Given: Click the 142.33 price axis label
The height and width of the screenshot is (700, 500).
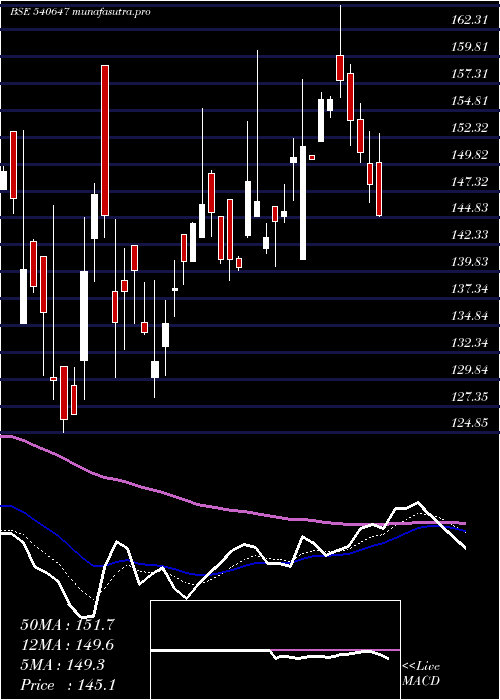Looking at the screenshot, I should (x=471, y=235).
